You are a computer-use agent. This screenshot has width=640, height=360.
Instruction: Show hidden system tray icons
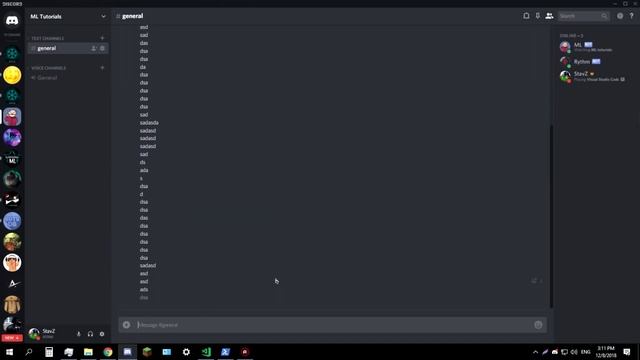pyautogui.click(x=536, y=352)
